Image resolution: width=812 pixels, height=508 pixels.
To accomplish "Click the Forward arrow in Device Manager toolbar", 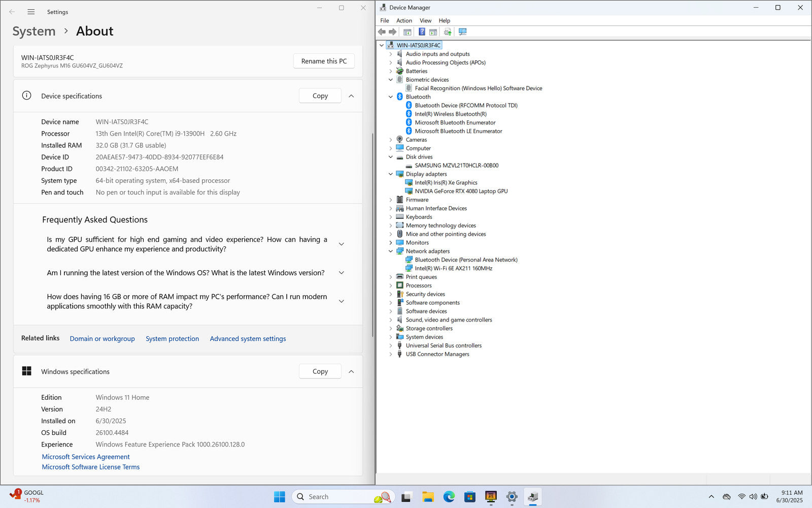I will click(x=392, y=31).
